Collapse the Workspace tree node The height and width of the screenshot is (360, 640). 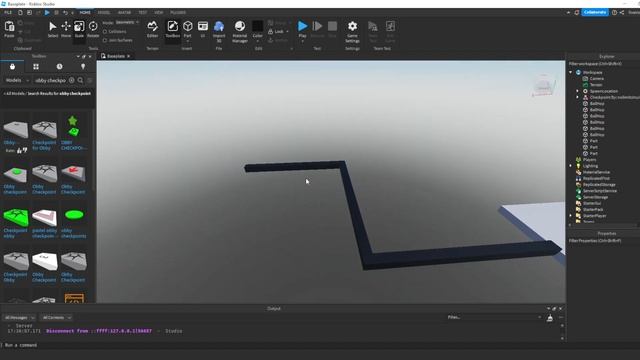click(x=571, y=72)
